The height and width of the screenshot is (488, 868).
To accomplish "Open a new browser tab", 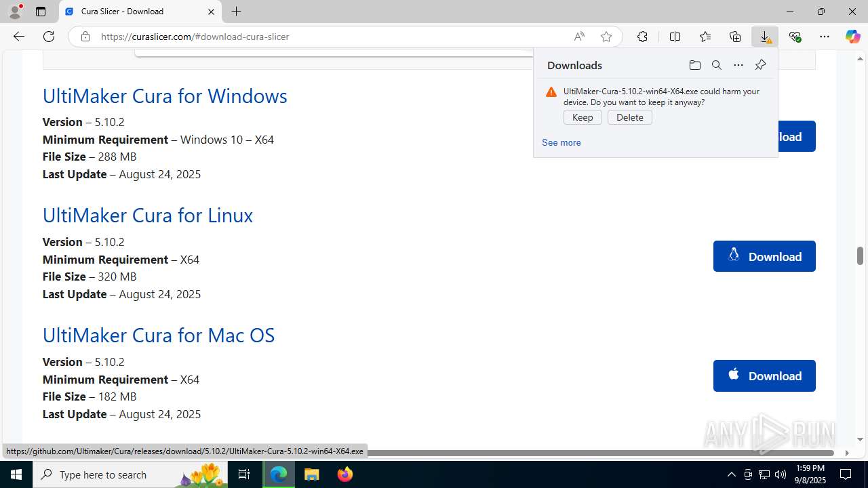I will pos(236,12).
